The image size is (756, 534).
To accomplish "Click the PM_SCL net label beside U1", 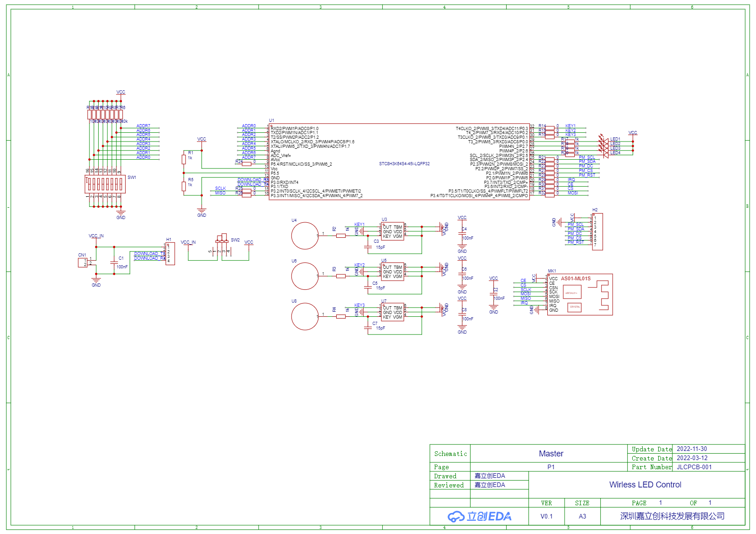I will (587, 157).
